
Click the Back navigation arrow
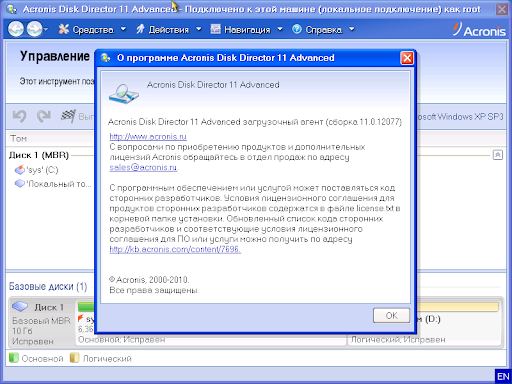click(x=16, y=29)
